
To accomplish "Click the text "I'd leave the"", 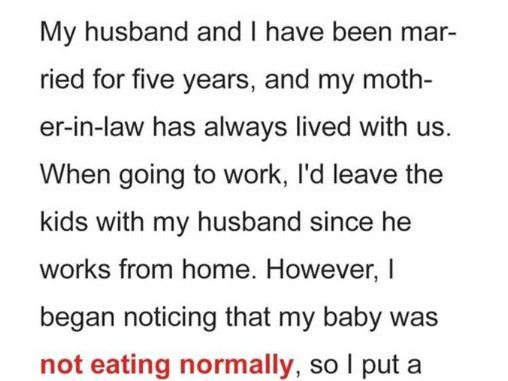I will 368,175.
